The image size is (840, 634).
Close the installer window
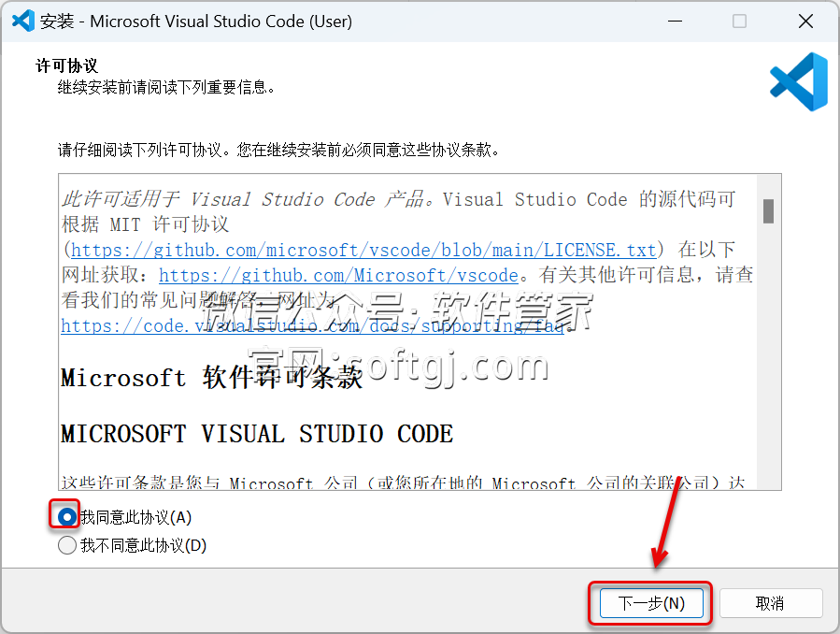[x=805, y=22]
